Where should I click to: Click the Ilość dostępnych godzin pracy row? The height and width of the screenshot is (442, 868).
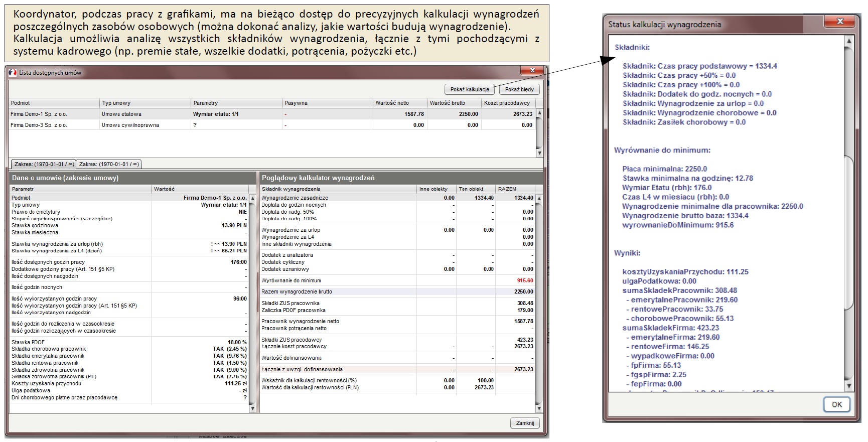(x=129, y=262)
